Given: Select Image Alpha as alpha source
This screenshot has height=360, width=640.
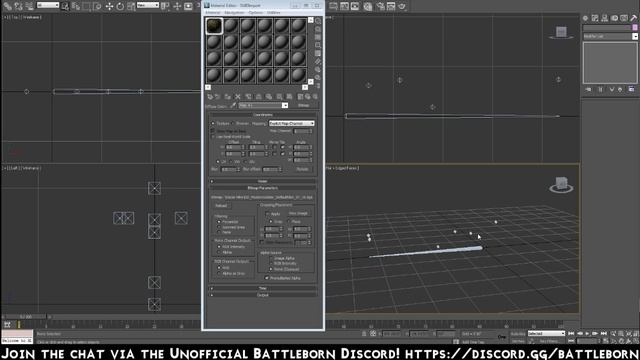Looking at the screenshot, I should tap(271, 258).
